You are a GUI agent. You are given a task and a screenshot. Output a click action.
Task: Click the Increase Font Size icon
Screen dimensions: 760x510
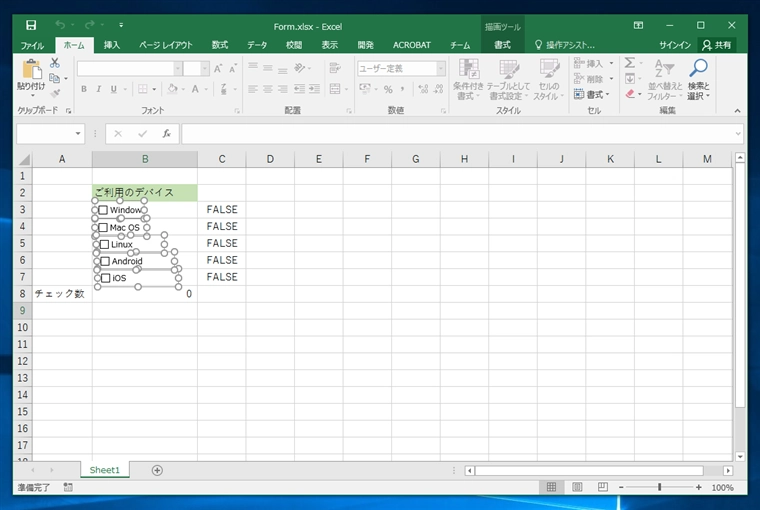coord(218,68)
